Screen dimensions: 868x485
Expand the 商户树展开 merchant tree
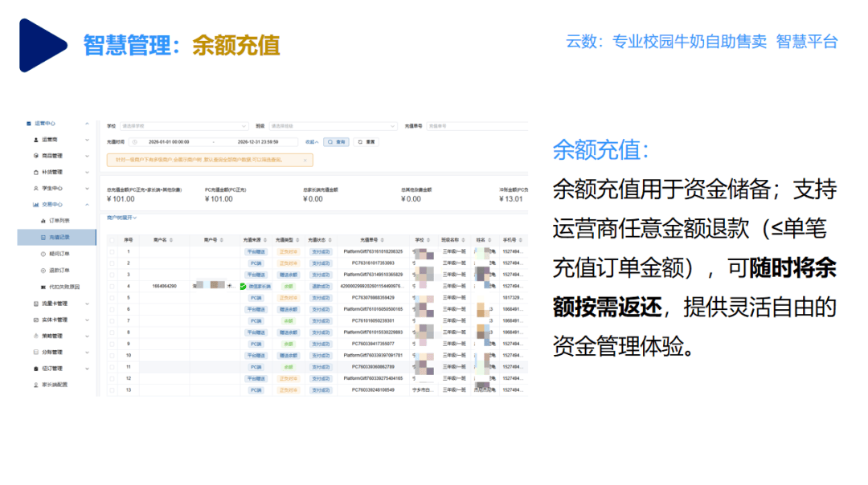tap(122, 218)
